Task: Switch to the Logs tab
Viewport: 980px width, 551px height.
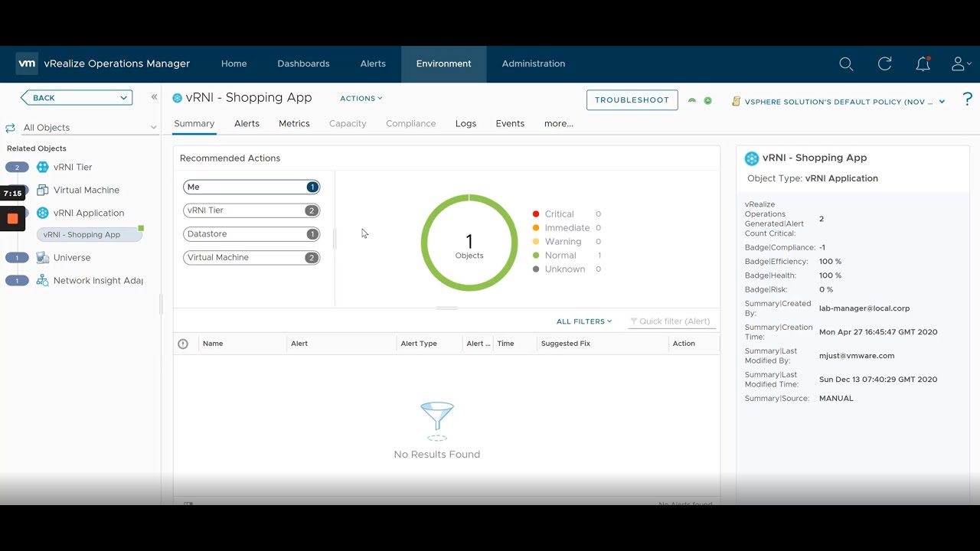Action: [465, 123]
